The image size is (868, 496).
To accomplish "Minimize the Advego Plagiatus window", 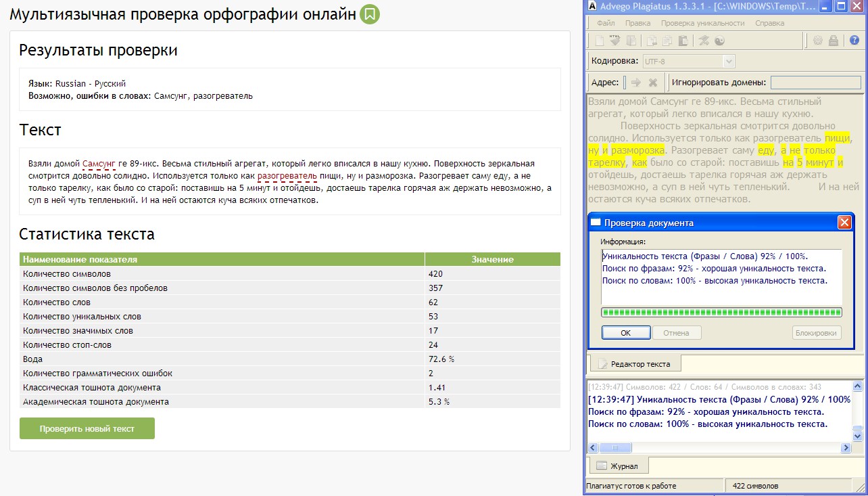I will [x=827, y=7].
